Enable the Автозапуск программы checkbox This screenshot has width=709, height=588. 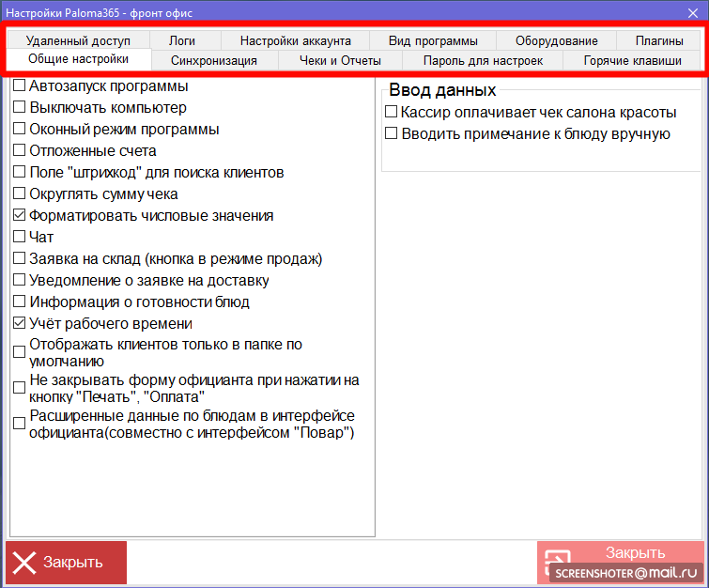(x=20, y=86)
